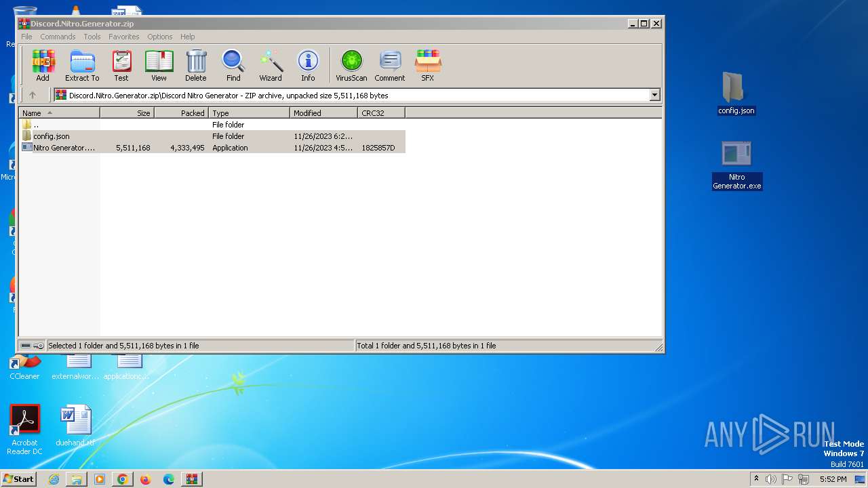
Task: Expand the archive path dropdown
Action: coord(654,96)
